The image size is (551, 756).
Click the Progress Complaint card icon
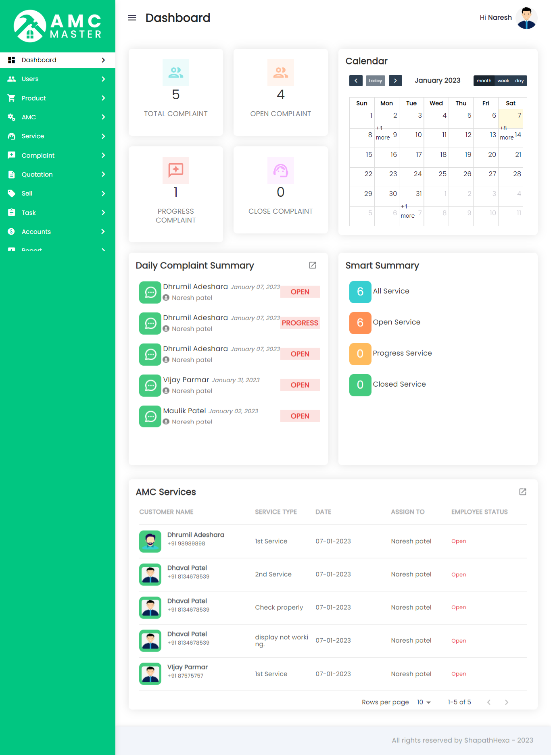coord(176,170)
